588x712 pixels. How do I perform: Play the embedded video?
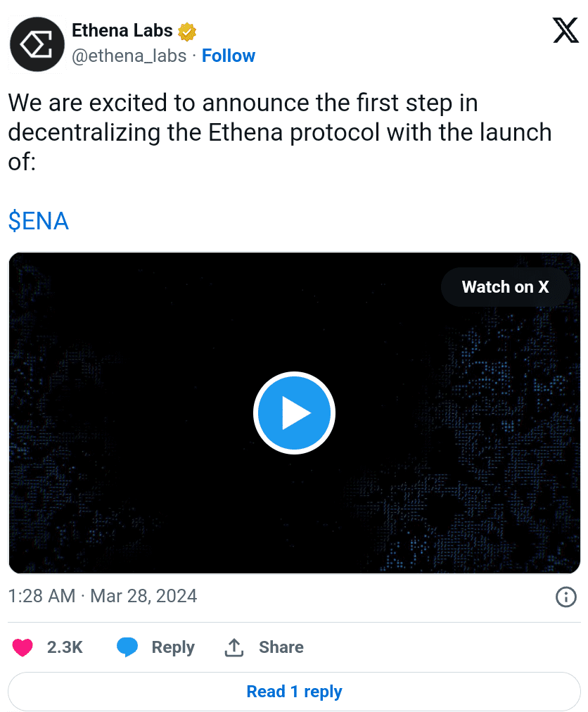pyautogui.click(x=294, y=413)
